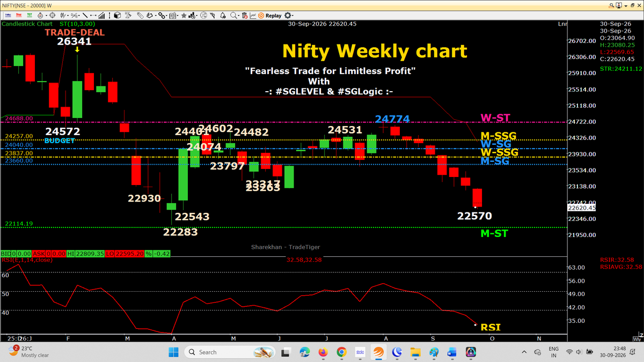Click the settings gear icon

(287, 16)
